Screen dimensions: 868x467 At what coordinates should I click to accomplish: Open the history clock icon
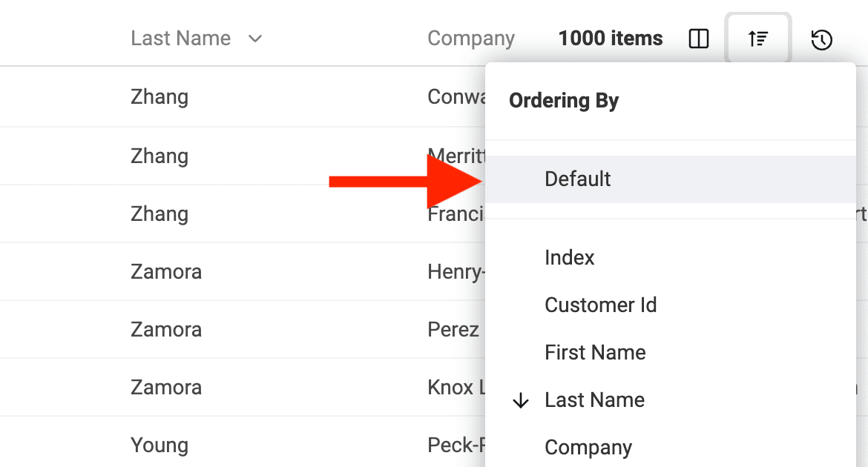[821, 39]
